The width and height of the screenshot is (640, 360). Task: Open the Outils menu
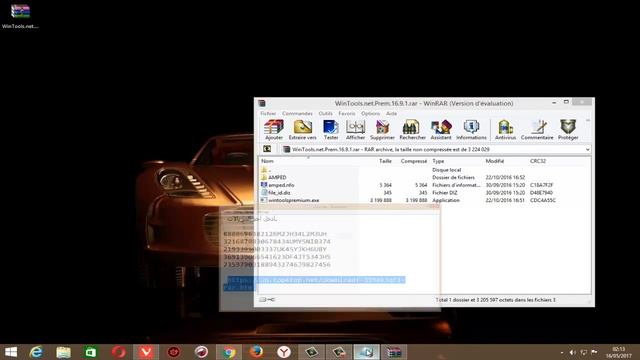coord(325,113)
